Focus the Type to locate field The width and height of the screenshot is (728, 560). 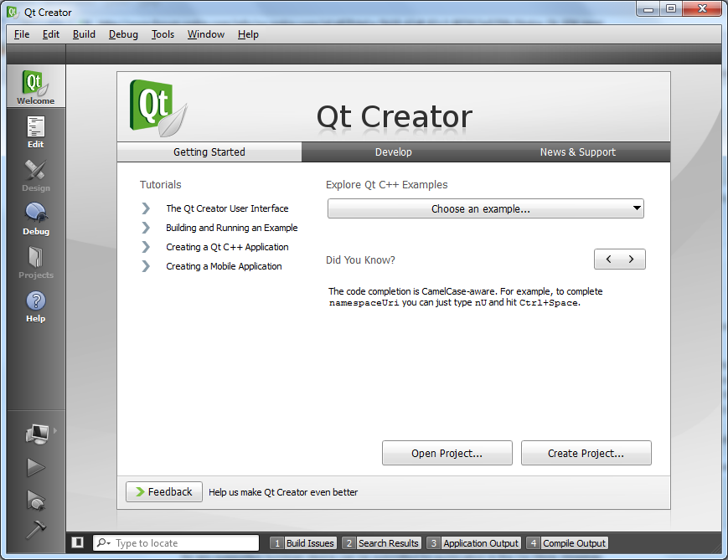(176, 542)
